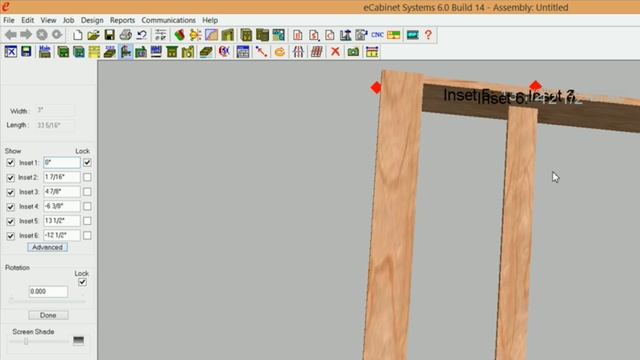Check the Lock box for Inset 4

87,206
